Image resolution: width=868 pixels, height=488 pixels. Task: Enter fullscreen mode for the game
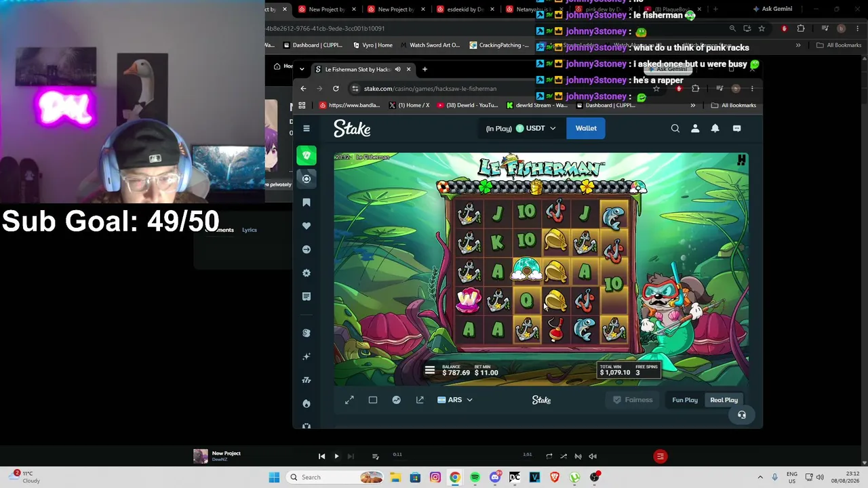click(x=349, y=400)
